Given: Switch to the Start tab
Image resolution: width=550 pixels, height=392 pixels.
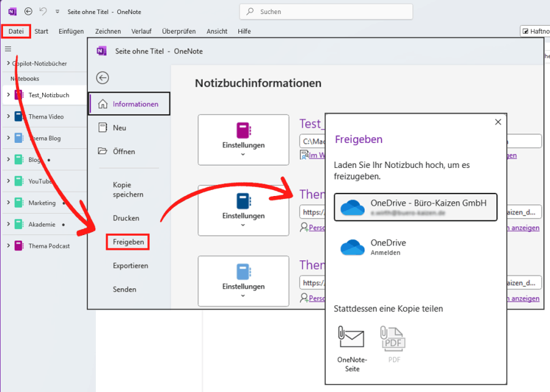Looking at the screenshot, I should tap(41, 31).
